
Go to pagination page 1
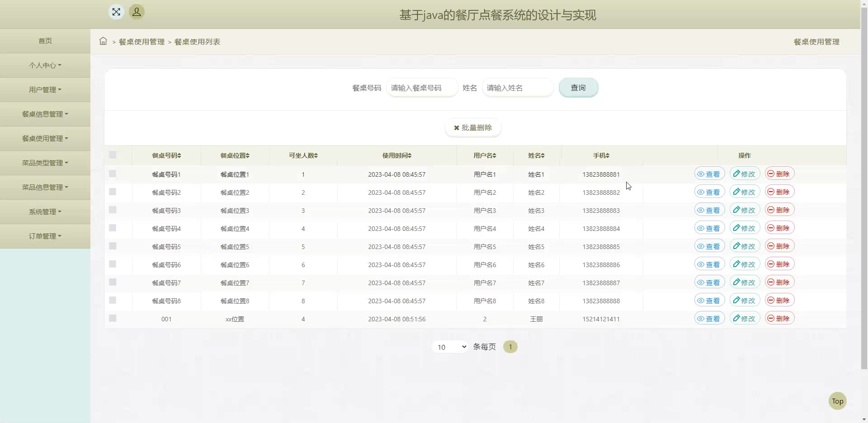coord(510,347)
